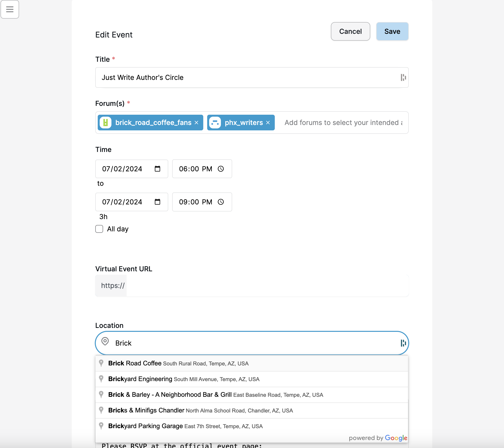
Task: Pick Bricks & Minifigs Chandler suggestion
Action: pos(252,411)
